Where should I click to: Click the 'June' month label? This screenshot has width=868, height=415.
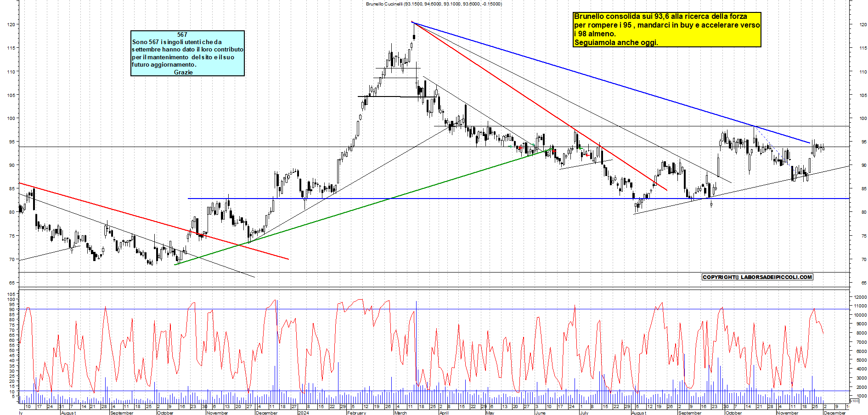(541, 413)
